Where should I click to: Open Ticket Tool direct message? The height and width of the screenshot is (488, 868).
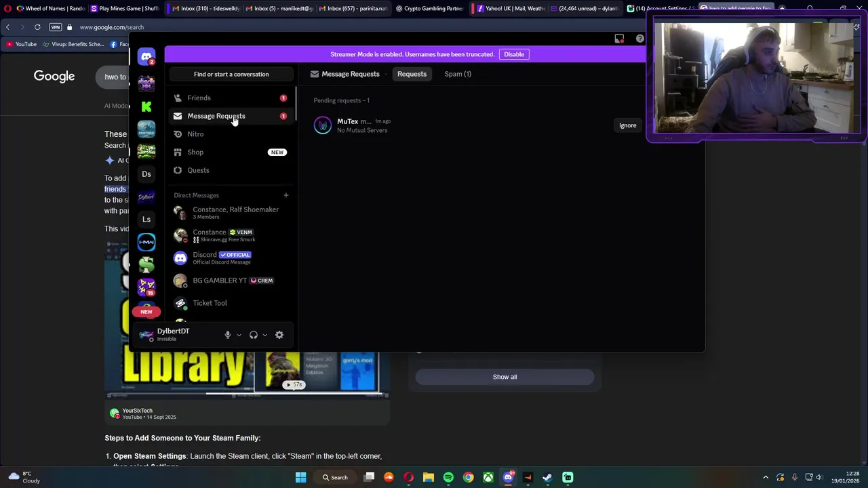coord(231,303)
